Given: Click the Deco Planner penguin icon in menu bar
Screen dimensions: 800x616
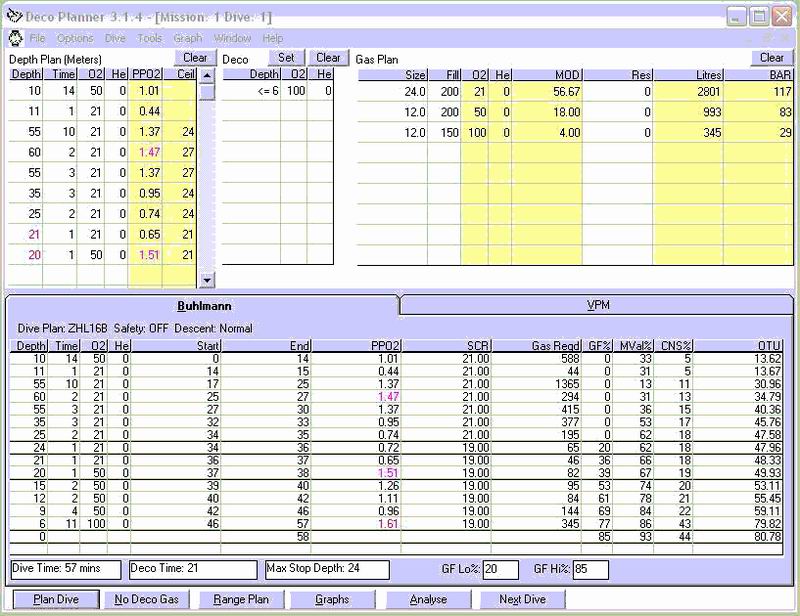Looking at the screenshot, I should 15,38.
